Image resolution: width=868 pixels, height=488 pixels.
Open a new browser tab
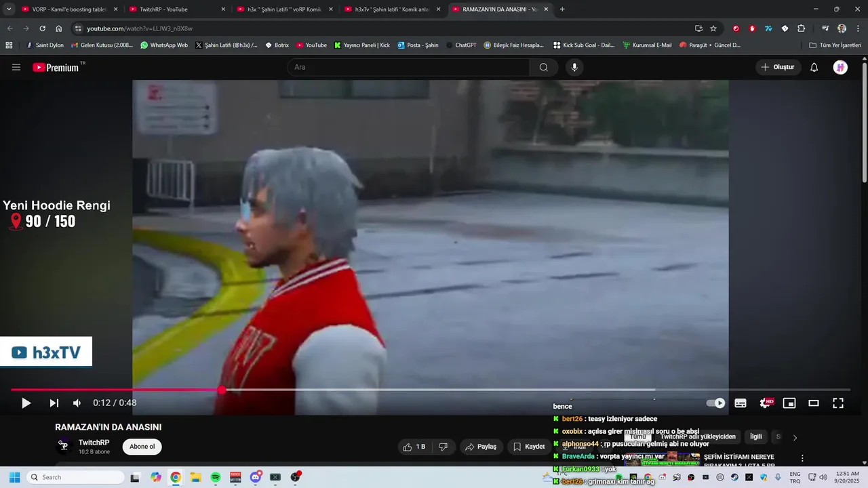562,9
